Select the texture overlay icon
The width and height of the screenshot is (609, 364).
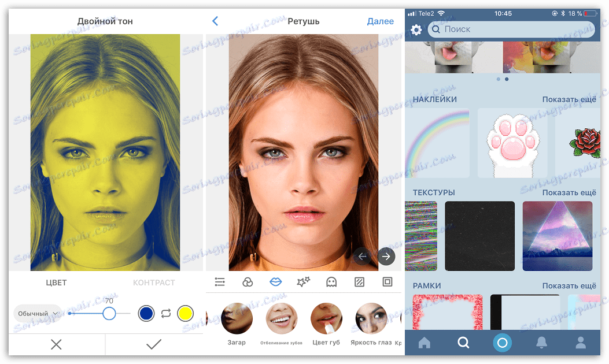[359, 282]
